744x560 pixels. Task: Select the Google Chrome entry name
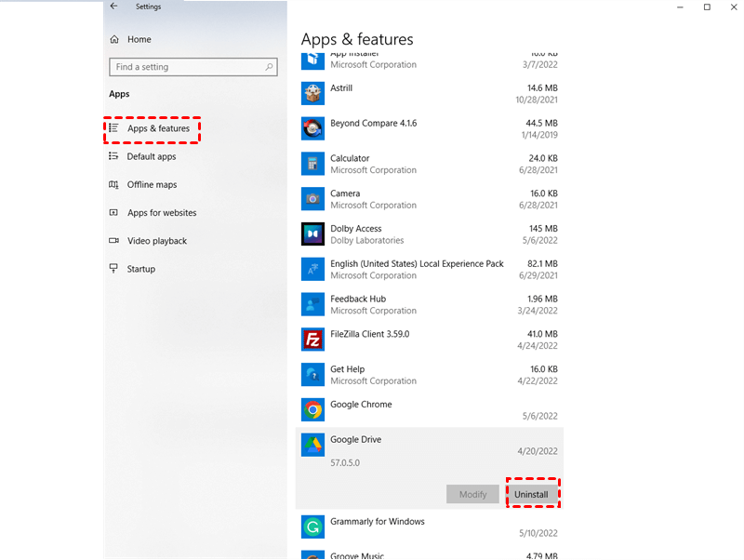tap(361, 405)
